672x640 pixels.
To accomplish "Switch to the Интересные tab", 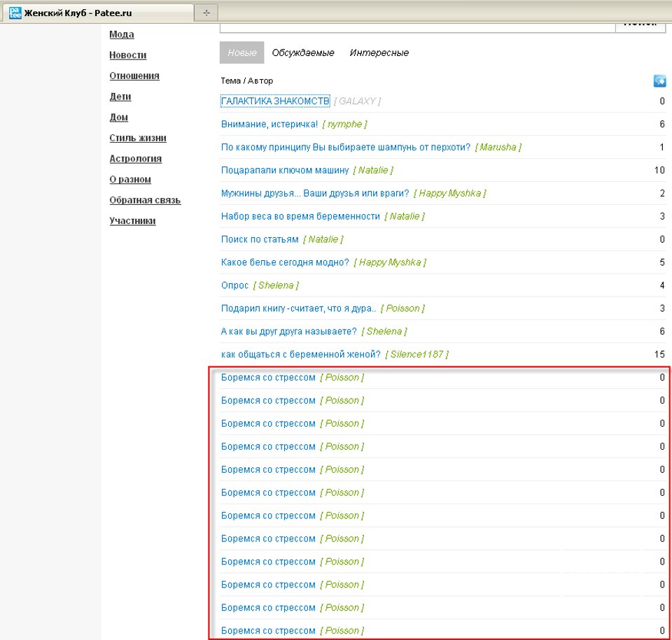I will [x=379, y=53].
